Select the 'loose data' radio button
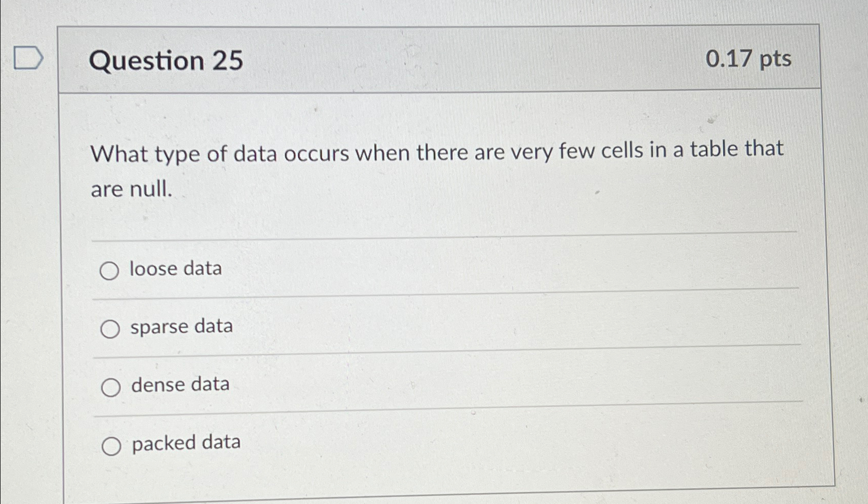 pyautogui.click(x=110, y=270)
